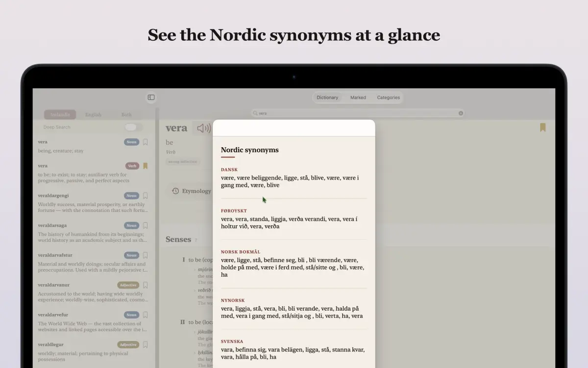Open the veraldarvefur entry

(93, 322)
